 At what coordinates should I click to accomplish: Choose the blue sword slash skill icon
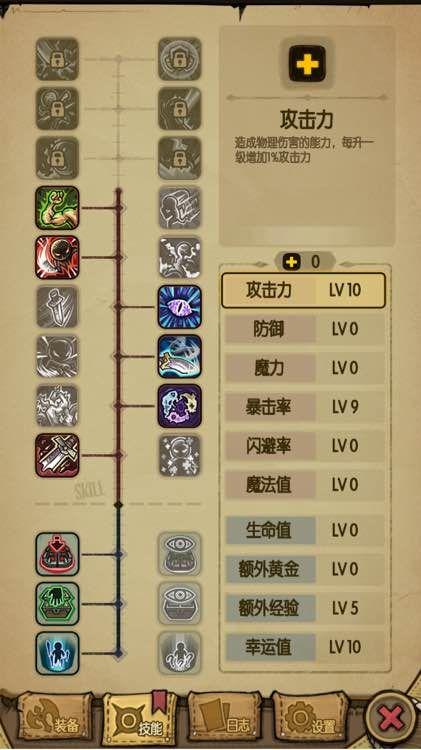pyautogui.click(x=179, y=356)
